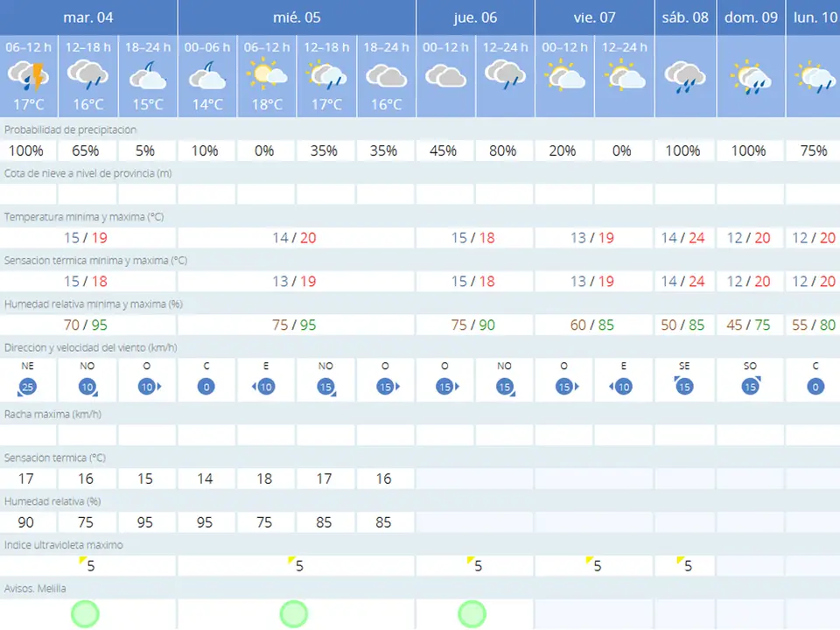Click the calm wind 0 icon for mié. 05 00–06 h
Viewport: 840px width, 630px height.
(206, 387)
